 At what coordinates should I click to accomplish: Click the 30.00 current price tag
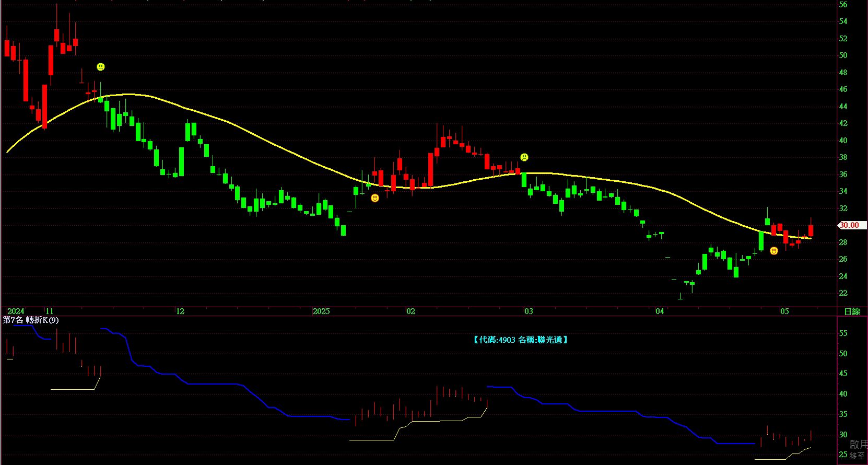tap(852, 225)
